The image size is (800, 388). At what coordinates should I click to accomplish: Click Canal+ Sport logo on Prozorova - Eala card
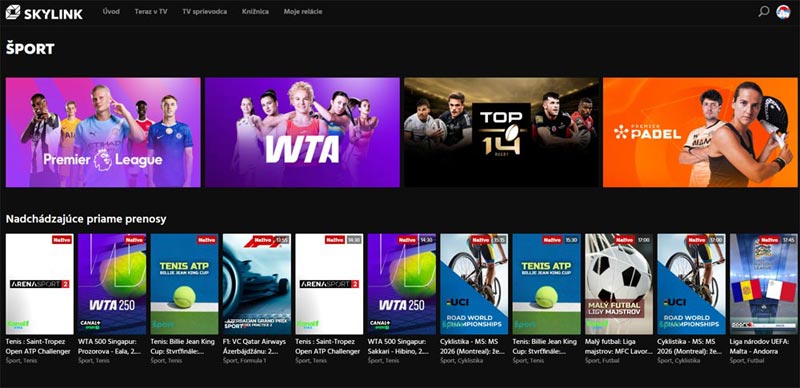tap(90, 324)
